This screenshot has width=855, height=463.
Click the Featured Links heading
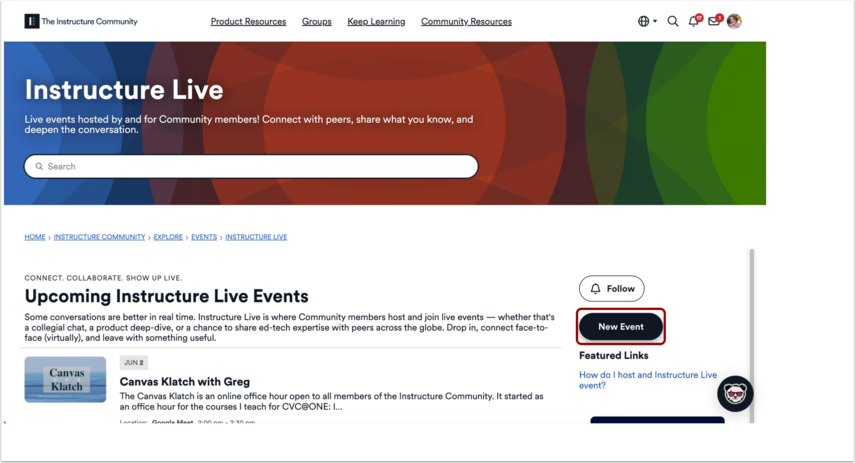click(613, 356)
